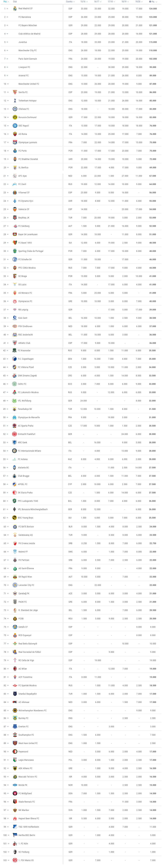Image resolution: width=166 pixels, height=868 pixels.
Task: Click the Everton FC crest icon
Action: tap(15, 726)
